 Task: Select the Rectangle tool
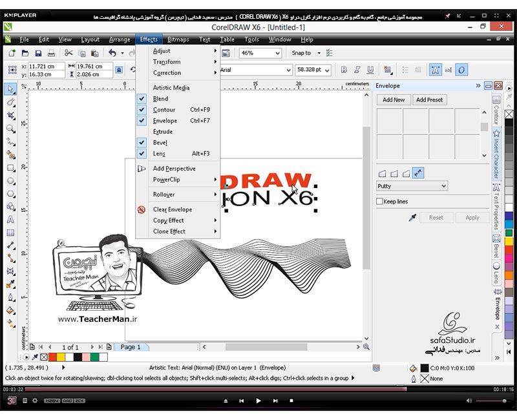click(x=11, y=168)
